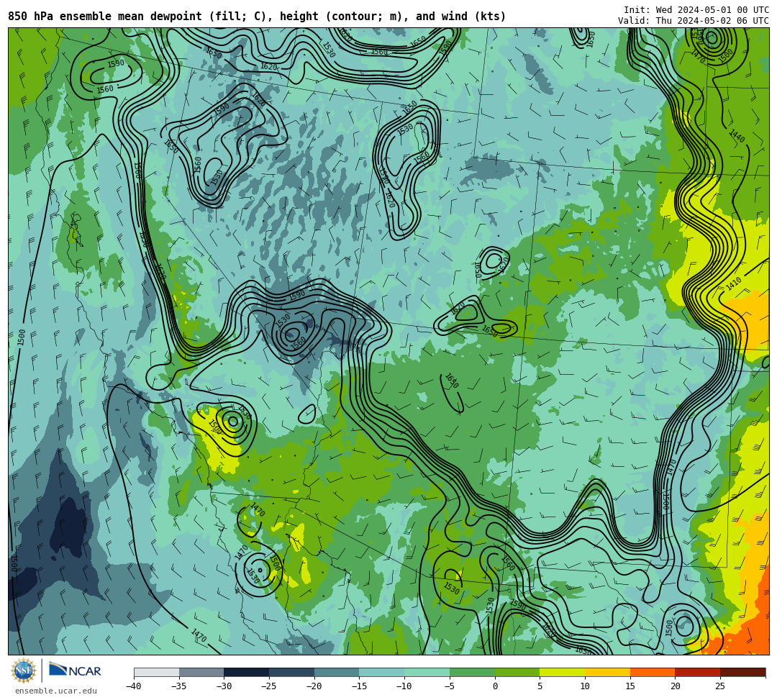
Task: Click the -10 colorbar tick label
Action: pos(404,686)
